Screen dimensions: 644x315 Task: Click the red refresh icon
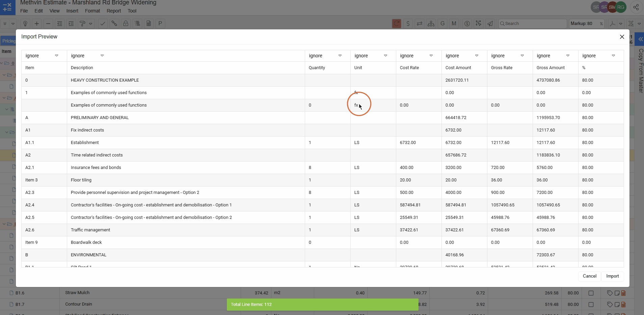(397, 24)
